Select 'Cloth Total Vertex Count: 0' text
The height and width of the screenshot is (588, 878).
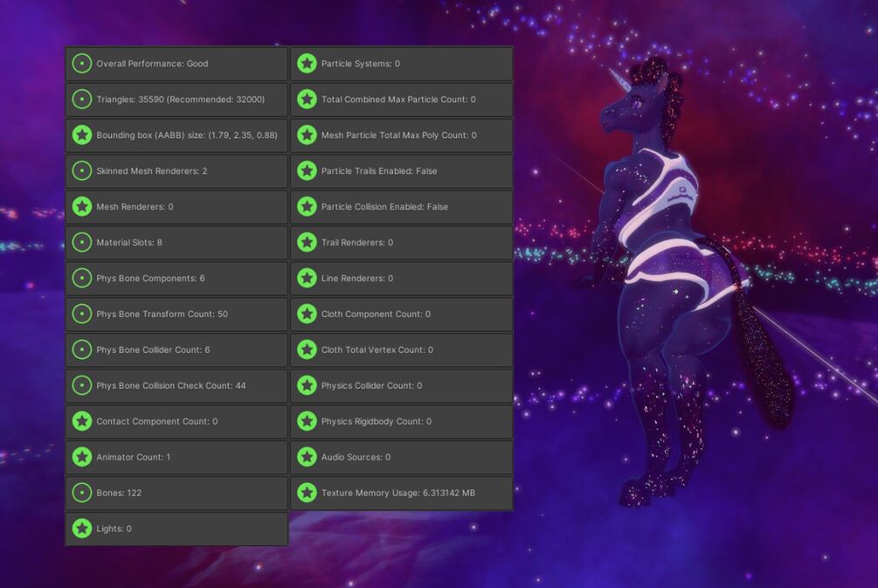(377, 350)
